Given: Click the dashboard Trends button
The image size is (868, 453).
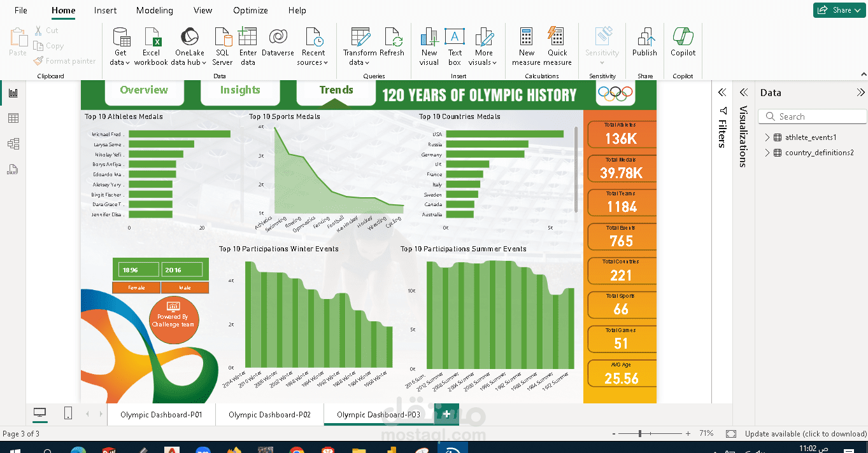Looking at the screenshot, I should point(336,91).
